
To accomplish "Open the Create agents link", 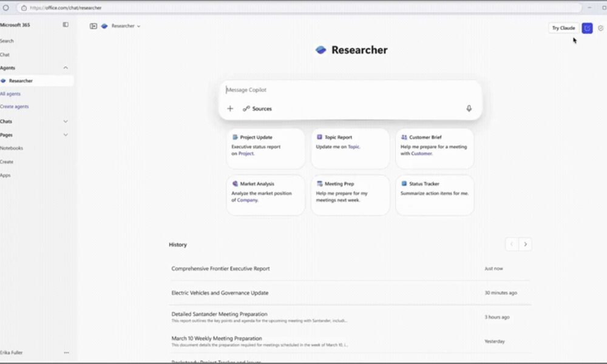I will [x=15, y=106].
